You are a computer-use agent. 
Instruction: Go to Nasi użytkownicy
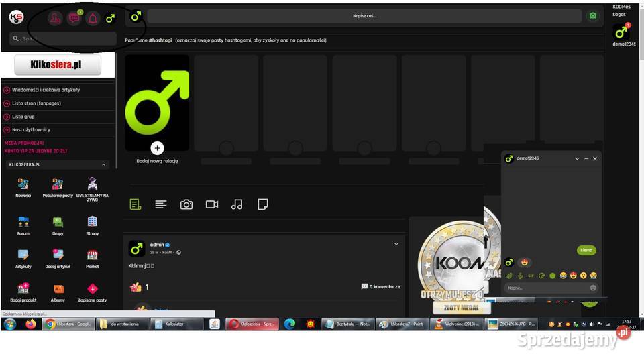pyautogui.click(x=31, y=130)
